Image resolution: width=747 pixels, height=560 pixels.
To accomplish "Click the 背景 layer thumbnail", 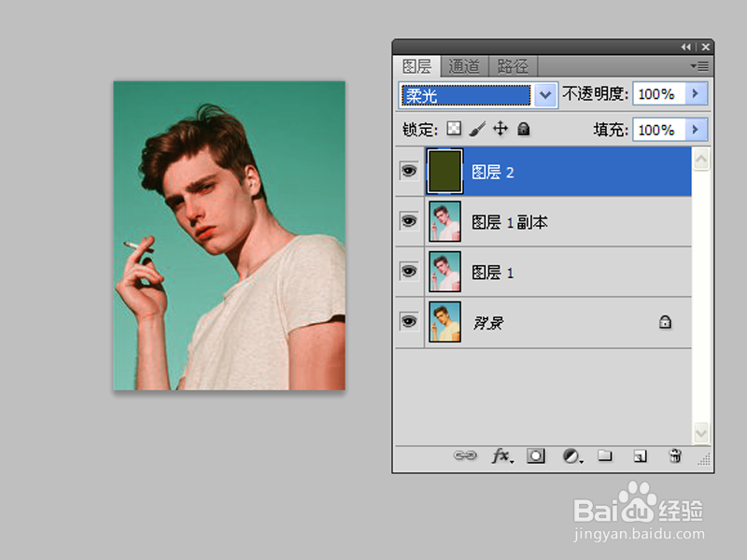I will coord(445,322).
